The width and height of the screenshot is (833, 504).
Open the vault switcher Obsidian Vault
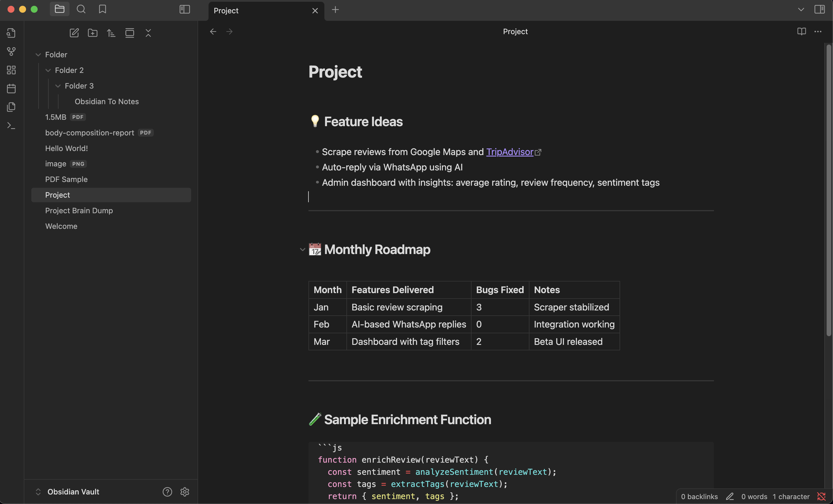tap(73, 492)
